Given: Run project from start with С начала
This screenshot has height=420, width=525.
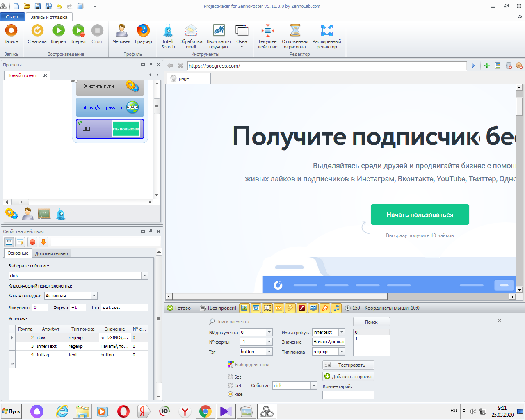Looking at the screenshot, I should (x=37, y=34).
